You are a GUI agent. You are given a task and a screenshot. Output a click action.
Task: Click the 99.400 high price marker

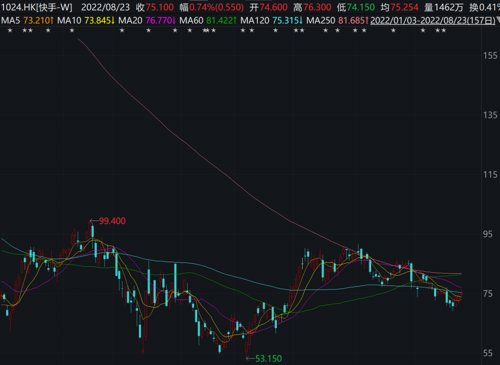coord(108,221)
